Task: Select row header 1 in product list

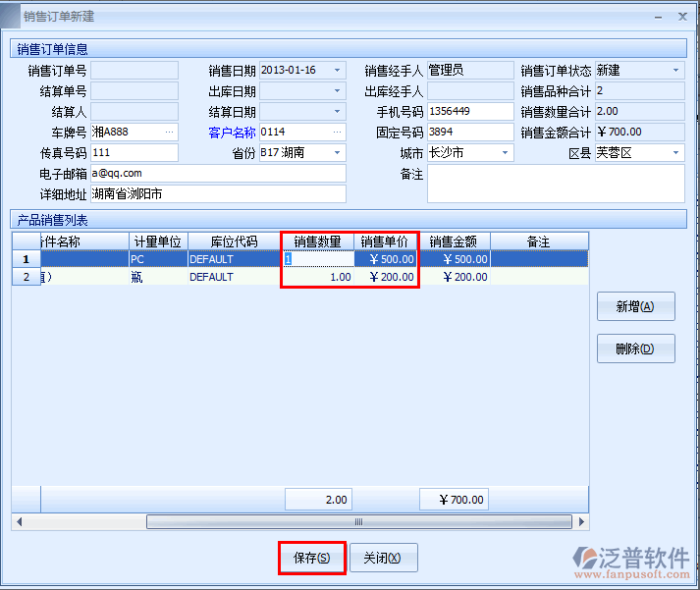Action: click(x=26, y=259)
